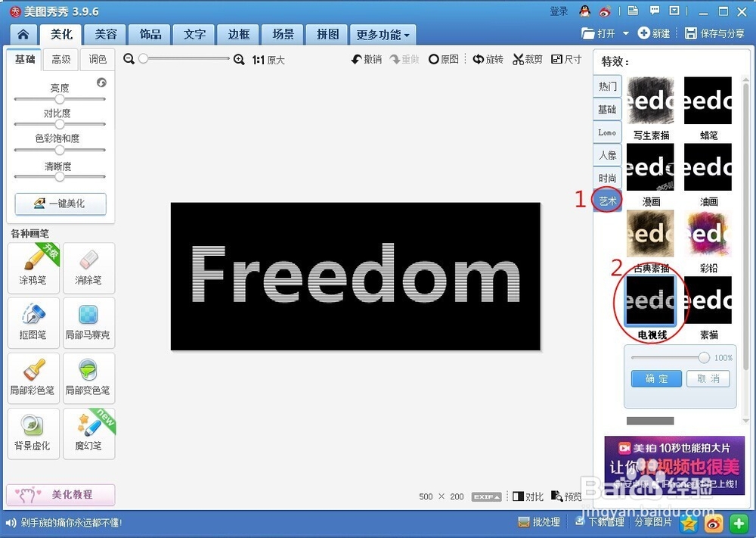Click the 撤销 undo button
Viewport: 756px width, 538px height.
[366, 59]
